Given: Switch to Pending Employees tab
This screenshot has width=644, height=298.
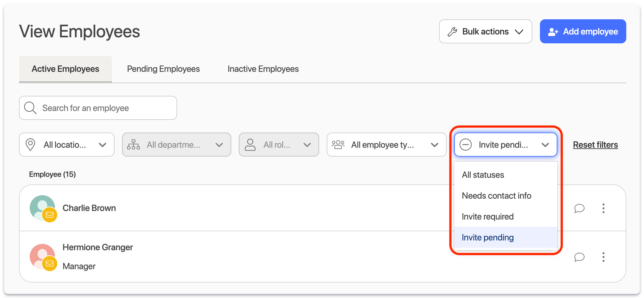Looking at the screenshot, I should pos(163,69).
